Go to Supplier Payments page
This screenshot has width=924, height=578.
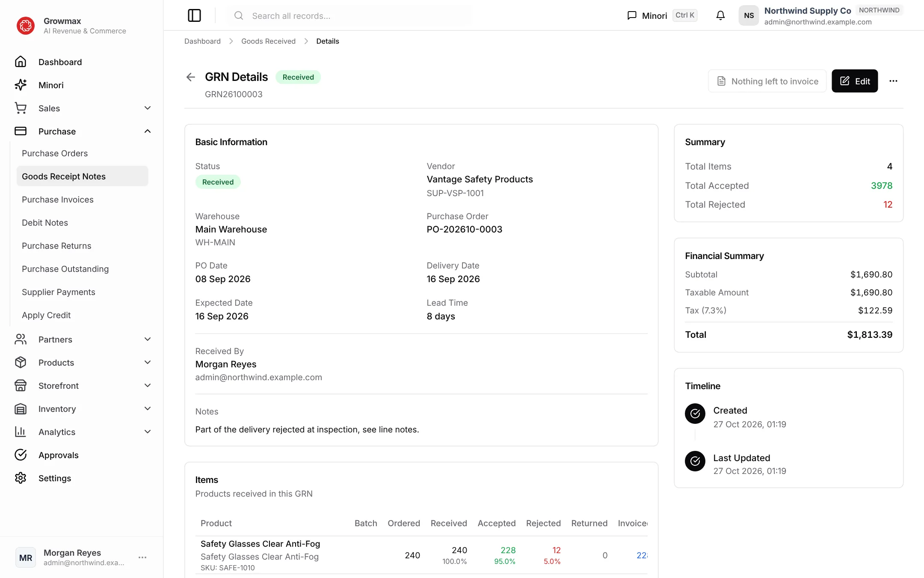click(59, 292)
